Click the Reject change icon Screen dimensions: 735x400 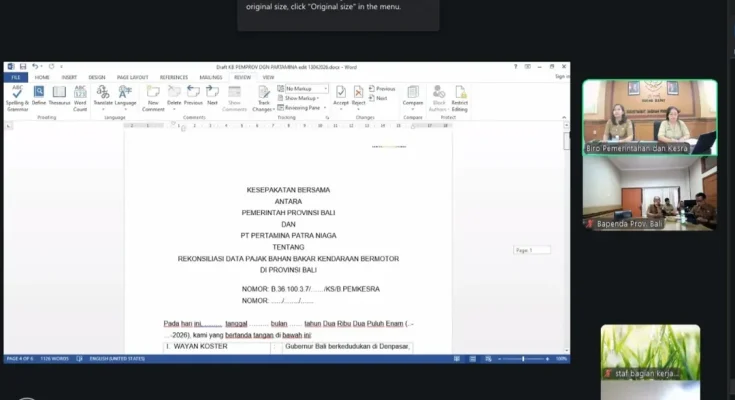tap(358, 95)
